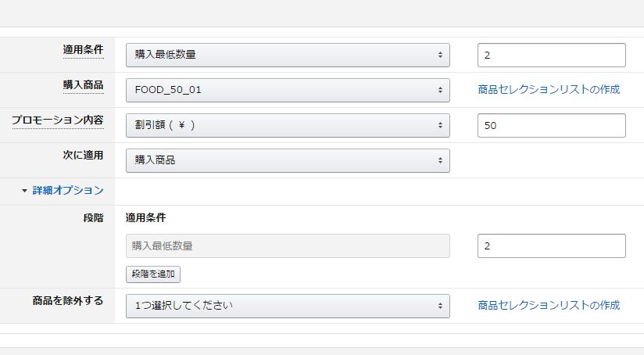Click the arrows icon on 割引額 dropdown

pos(440,125)
